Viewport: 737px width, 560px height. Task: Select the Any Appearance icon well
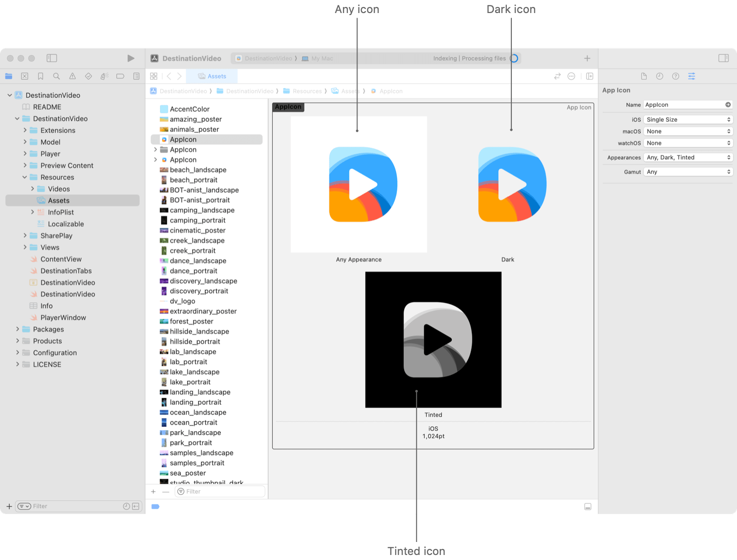click(359, 184)
